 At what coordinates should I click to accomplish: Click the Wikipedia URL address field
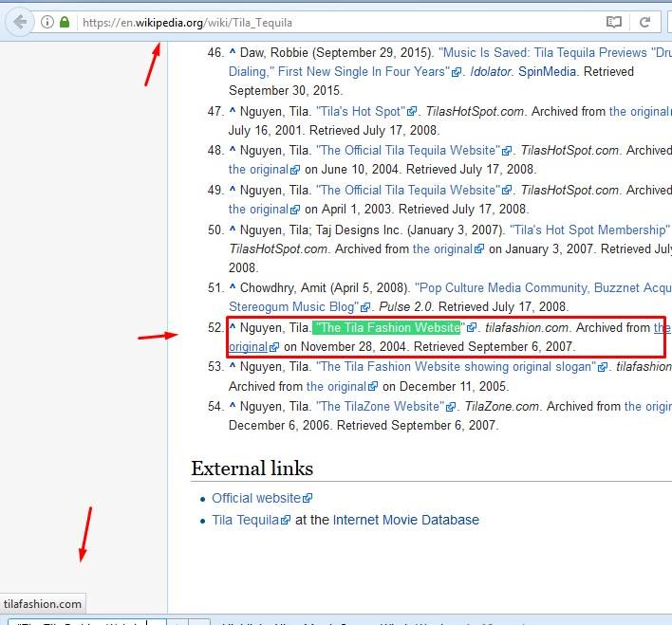[332, 22]
